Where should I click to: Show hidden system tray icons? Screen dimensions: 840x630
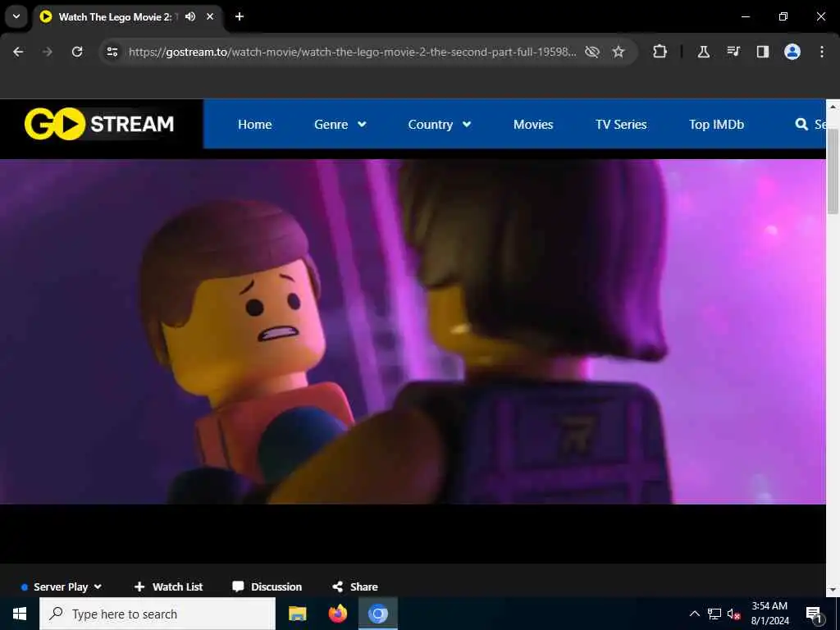(x=694, y=614)
